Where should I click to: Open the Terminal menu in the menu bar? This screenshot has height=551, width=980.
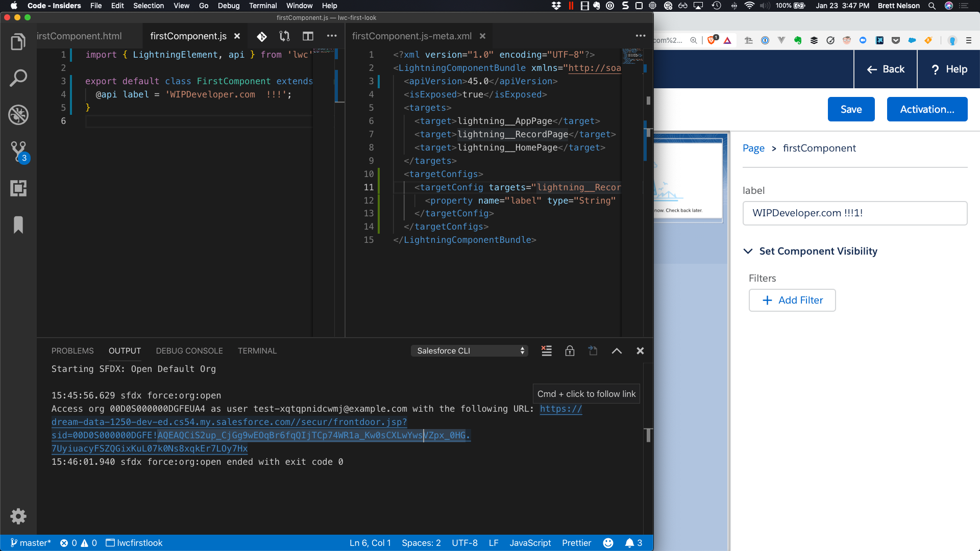263,6
